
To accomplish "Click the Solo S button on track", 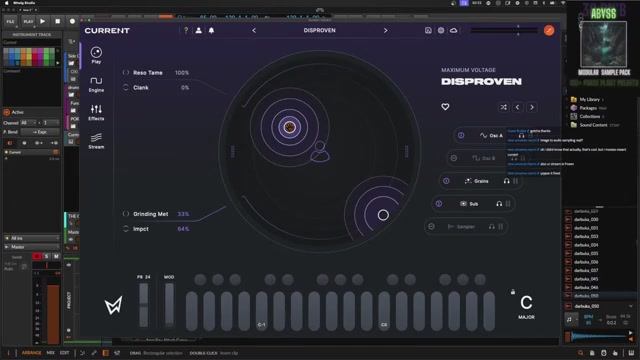I will [x=47, y=256].
